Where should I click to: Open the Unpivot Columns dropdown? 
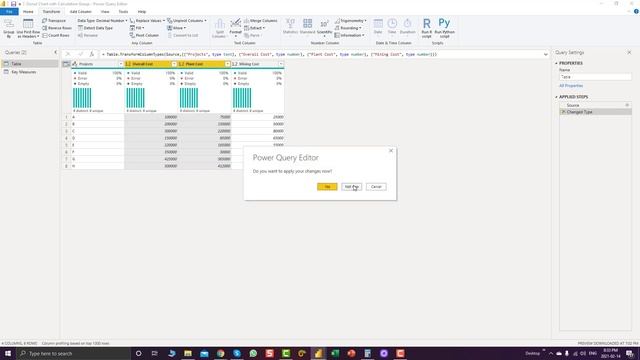[x=187, y=20]
